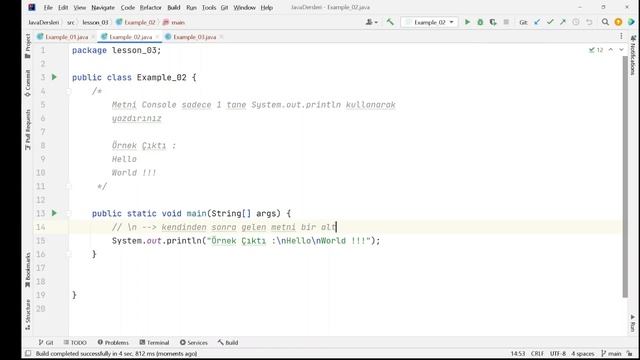This screenshot has height=360, width=640.
Task: Collapse main method fold marker at line 13
Action: coord(69,213)
